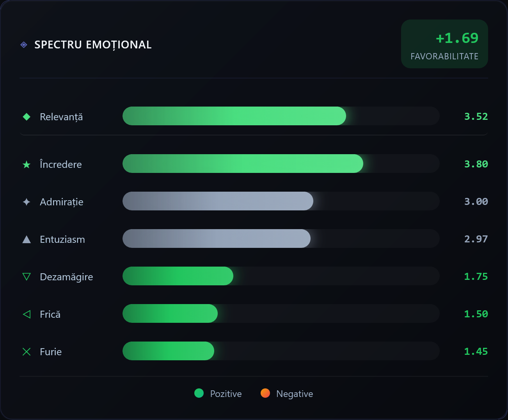Click the left-pointing triangle icon beside Frică

[x=27, y=314]
